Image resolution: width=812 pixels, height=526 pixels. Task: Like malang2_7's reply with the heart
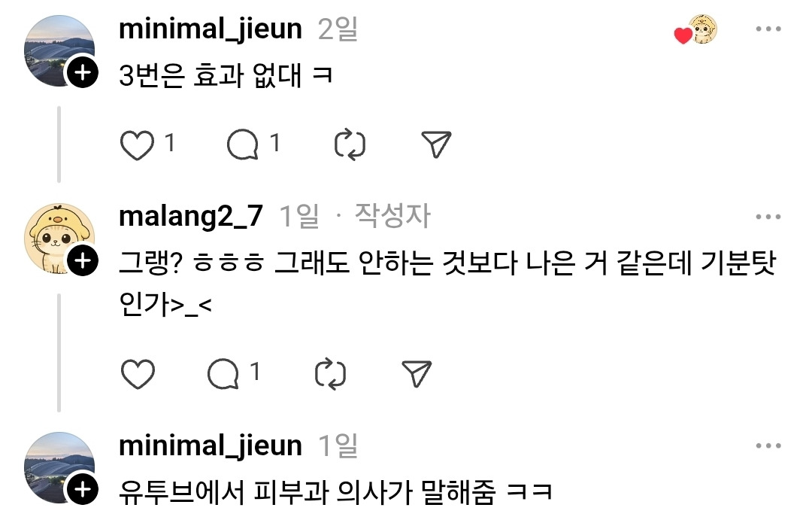click(x=138, y=374)
